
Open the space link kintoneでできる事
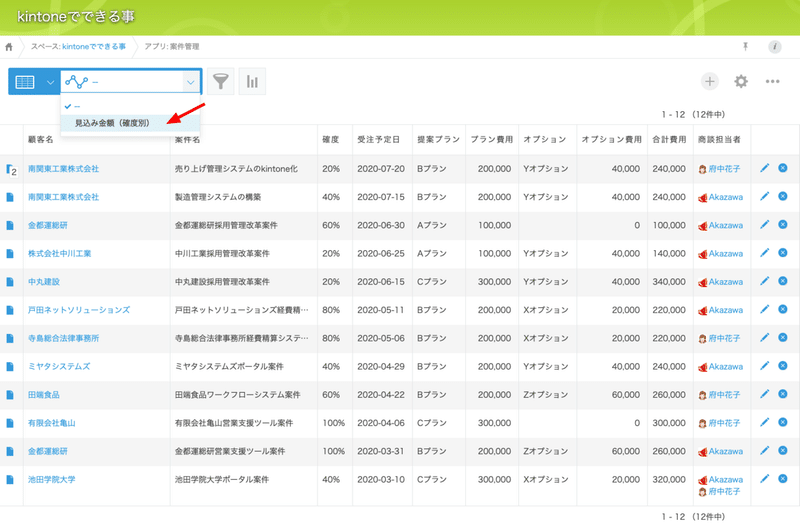(94, 46)
